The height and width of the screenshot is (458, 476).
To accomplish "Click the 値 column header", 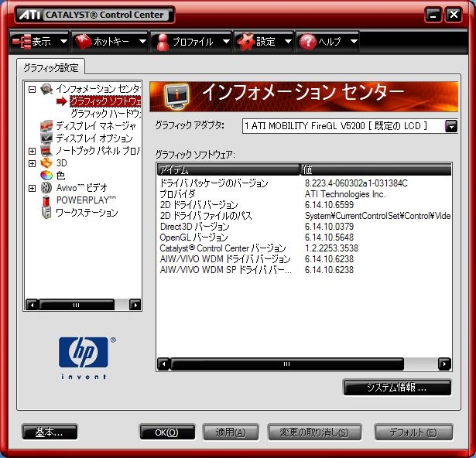I will (x=376, y=169).
